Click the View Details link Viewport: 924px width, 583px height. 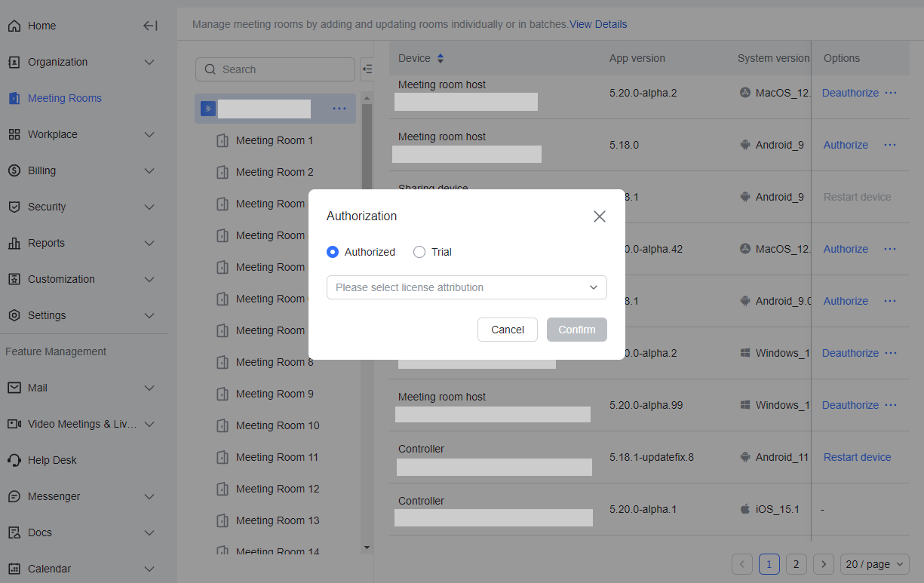[x=598, y=24]
